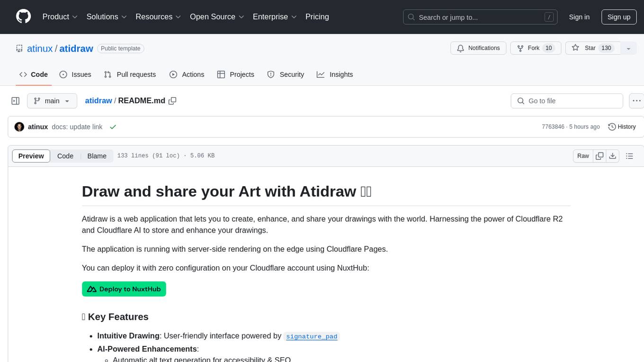Open the Insights tab
The image size is (644, 362).
click(x=335, y=74)
